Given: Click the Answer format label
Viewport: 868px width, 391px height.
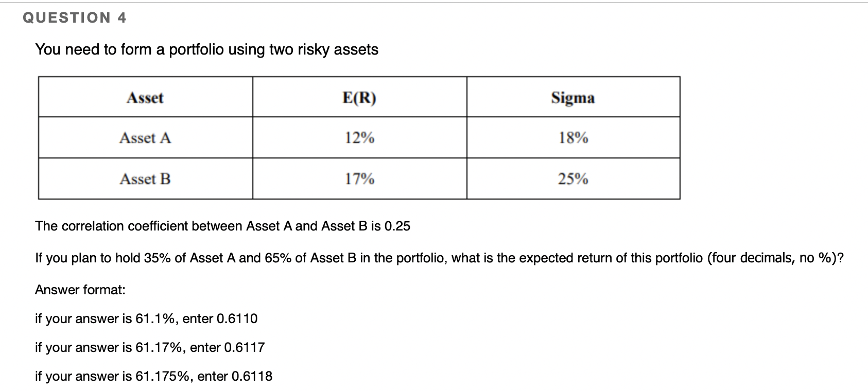Looking at the screenshot, I should (x=80, y=290).
